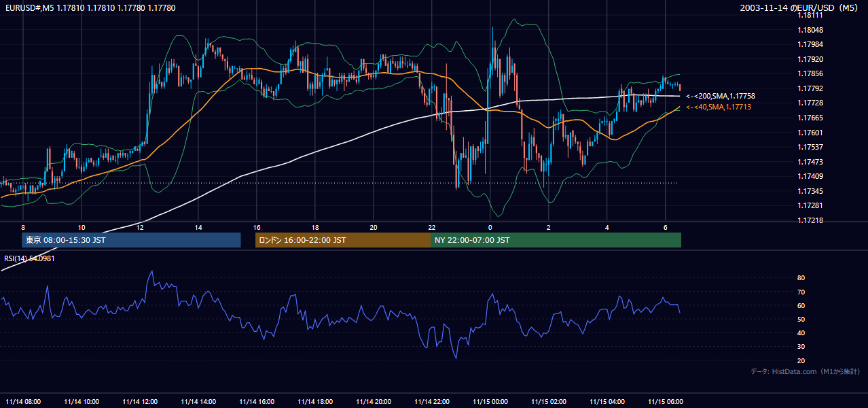The width and height of the screenshot is (868, 408).
Task: Click hour label 22 under price chart
Action: tap(432, 227)
